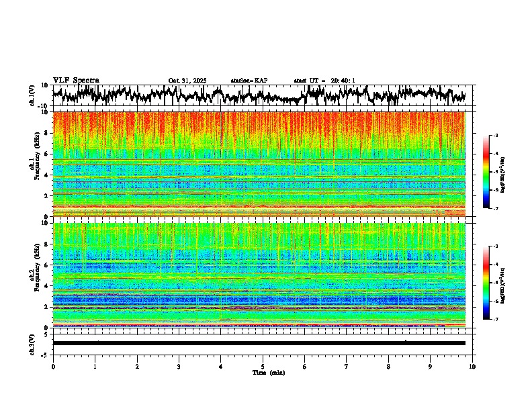Click time axis tick label "8"
This screenshot has width=532, height=411.
[x=388, y=367]
